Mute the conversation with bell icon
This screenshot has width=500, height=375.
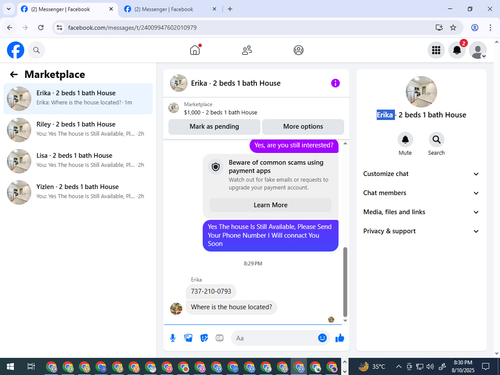pos(405,139)
